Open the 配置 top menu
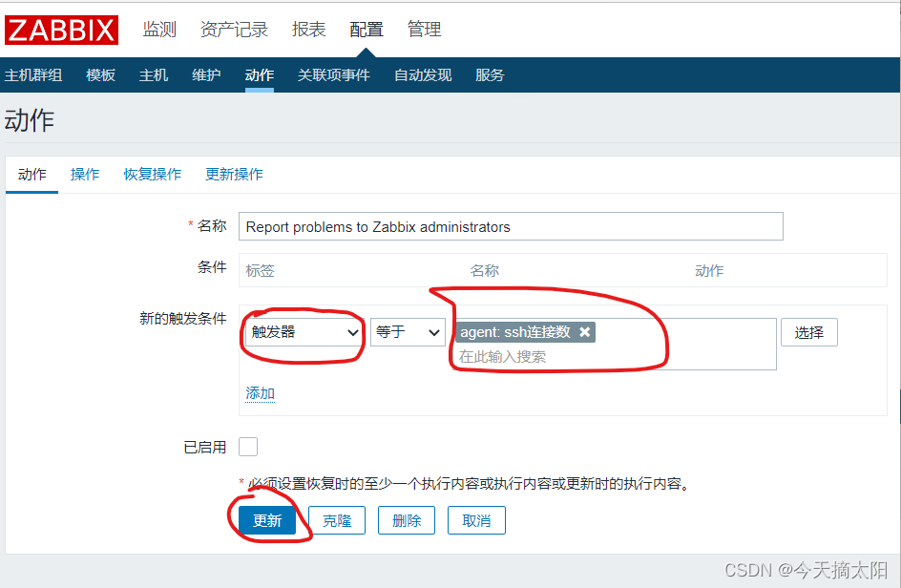This screenshot has width=901, height=588. click(x=367, y=30)
